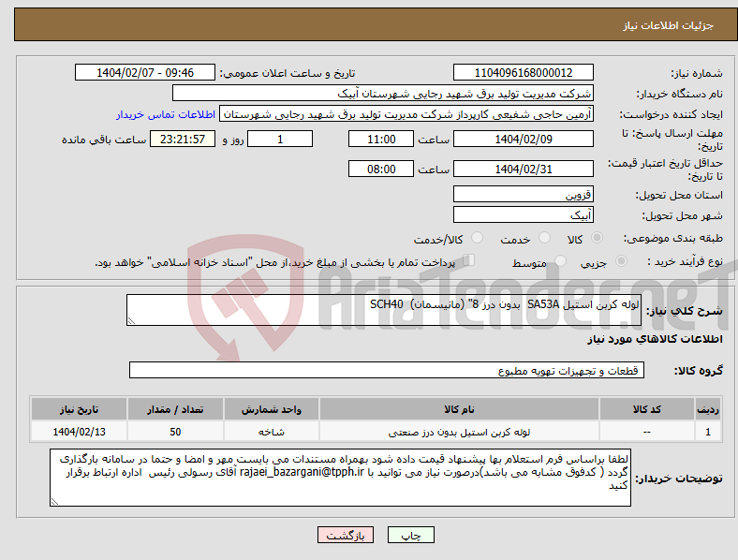Click the نام کالا column header

pyautogui.click(x=459, y=409)
